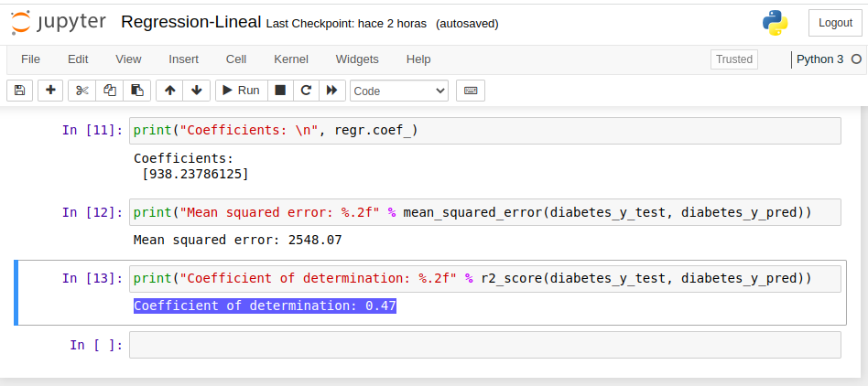This screenshot has height=386, width=868.
Task: Open the Widgets menu
Action: 357,59
